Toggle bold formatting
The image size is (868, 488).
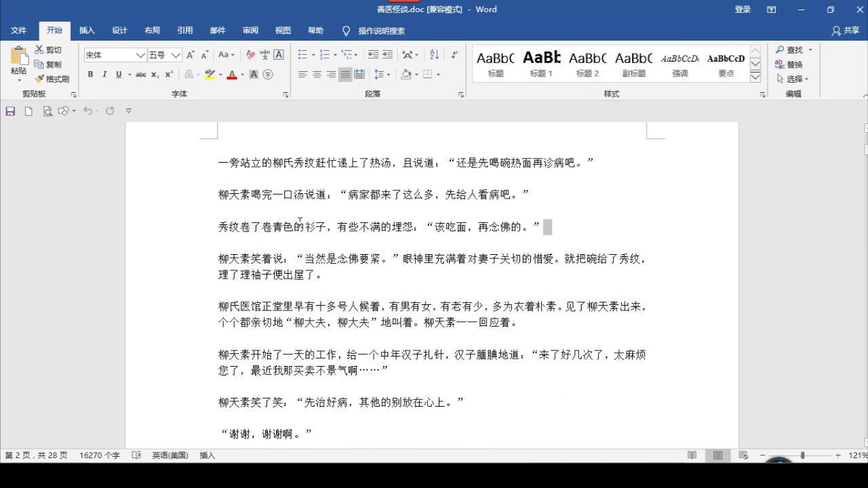90,74
